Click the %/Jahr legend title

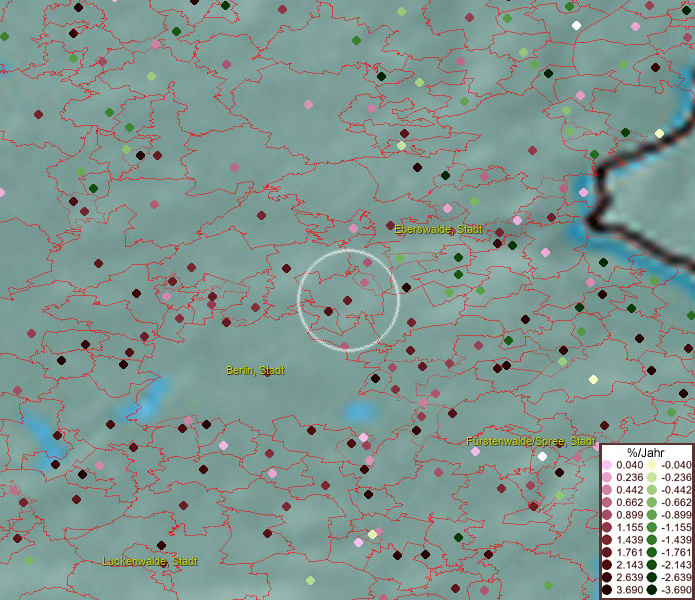click(x=646, y=453)
